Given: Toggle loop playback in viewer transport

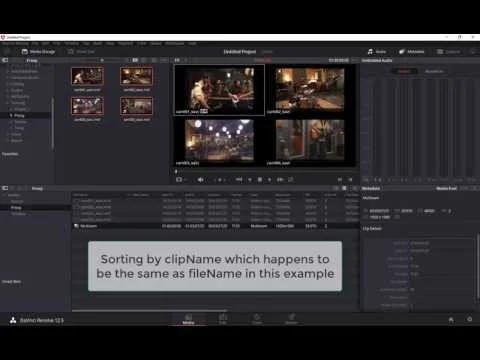Looking at the screenshot, I should (x=290, y=180).
